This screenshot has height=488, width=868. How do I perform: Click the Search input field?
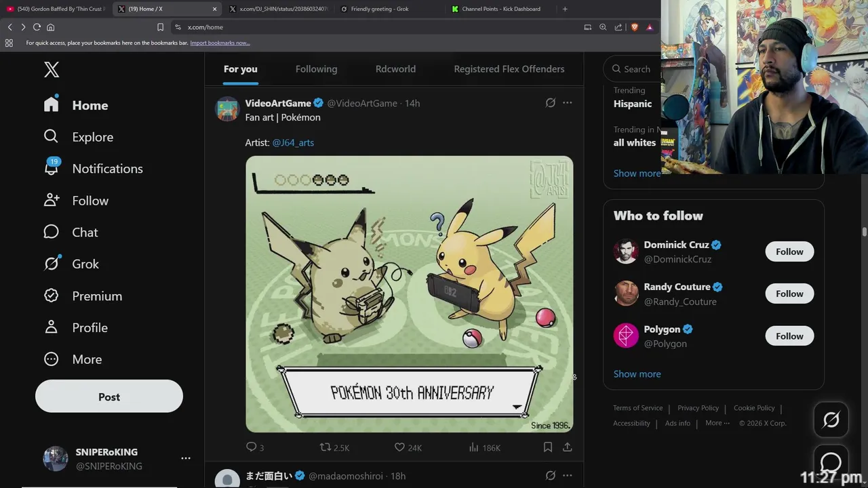point(633,69)
